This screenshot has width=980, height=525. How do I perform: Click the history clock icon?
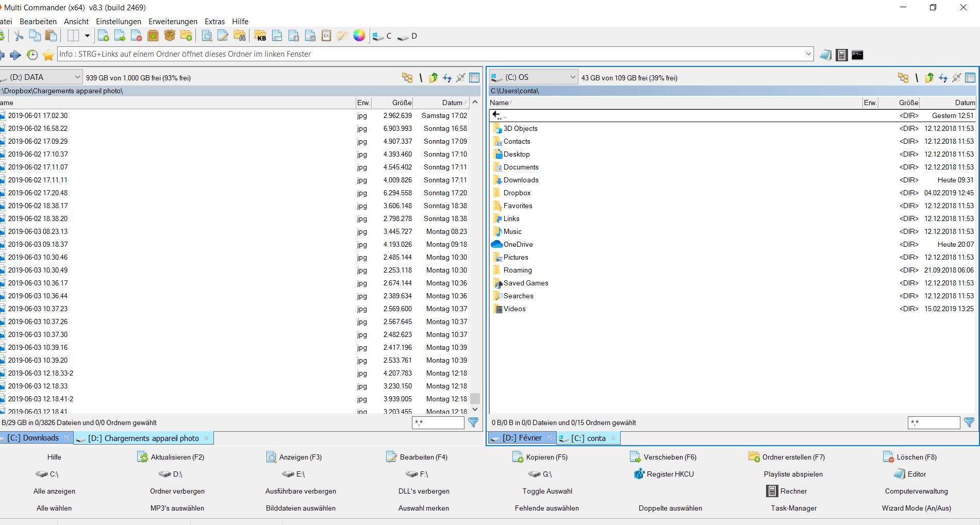click(32, 55)
